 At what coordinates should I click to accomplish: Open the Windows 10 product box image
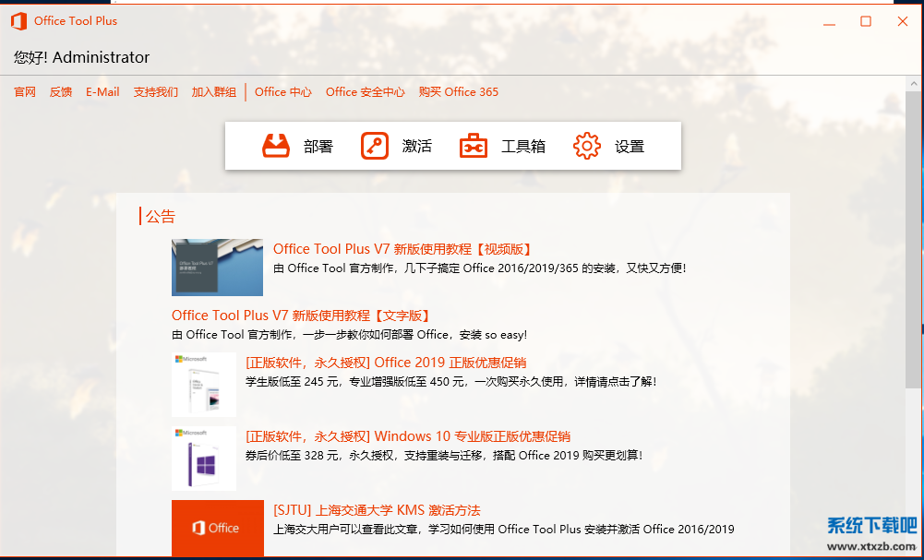204,459
